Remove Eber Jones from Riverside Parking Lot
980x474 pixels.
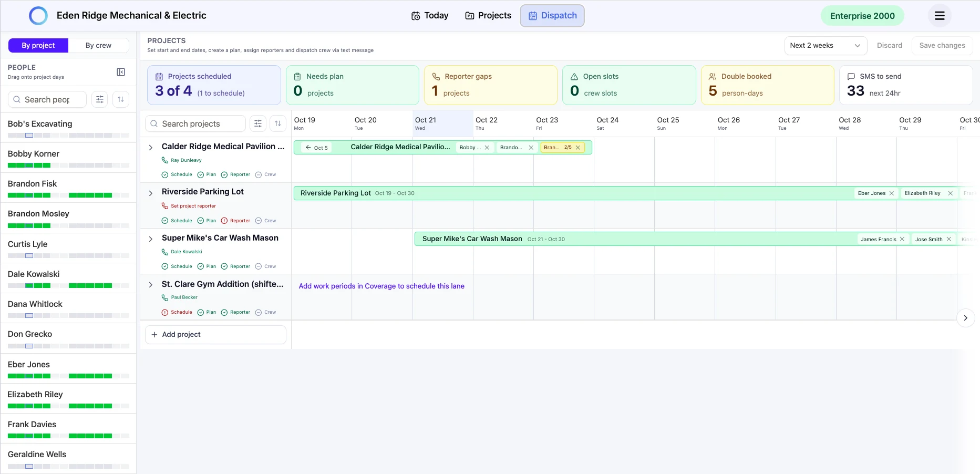892,193
